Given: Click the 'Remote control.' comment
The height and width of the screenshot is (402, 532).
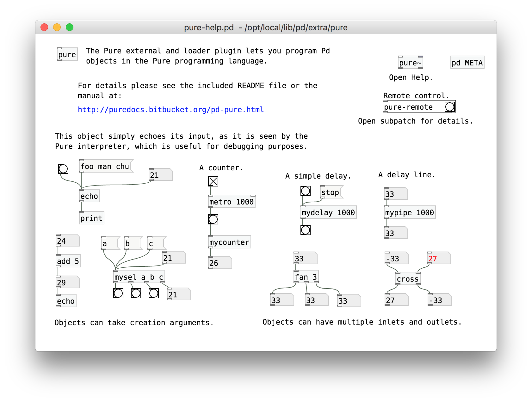Looking at the screenshot, I should pyautogui.click(x=416, y=96).
